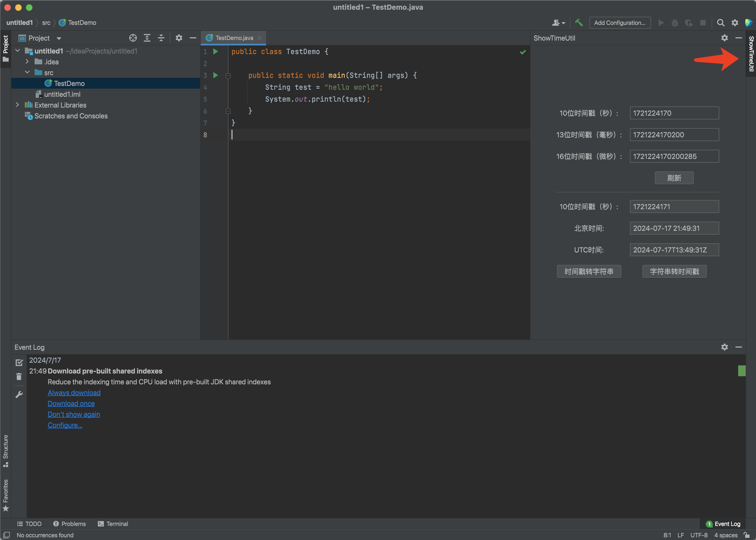Click the 刷新 refresh button

pyautogui.click(x=674, y=178)
